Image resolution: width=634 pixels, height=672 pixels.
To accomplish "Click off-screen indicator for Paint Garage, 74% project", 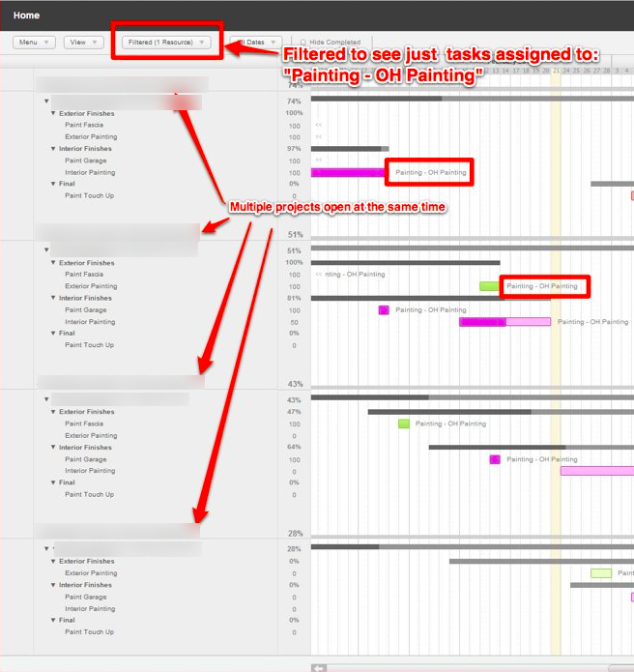I will pyautogui.click(x=318, y=161).
